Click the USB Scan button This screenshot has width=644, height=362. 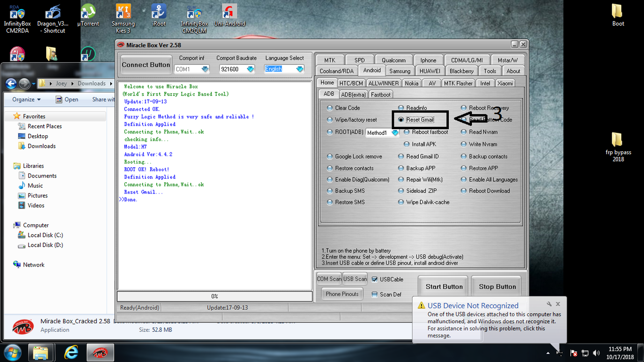click(355, 279)
